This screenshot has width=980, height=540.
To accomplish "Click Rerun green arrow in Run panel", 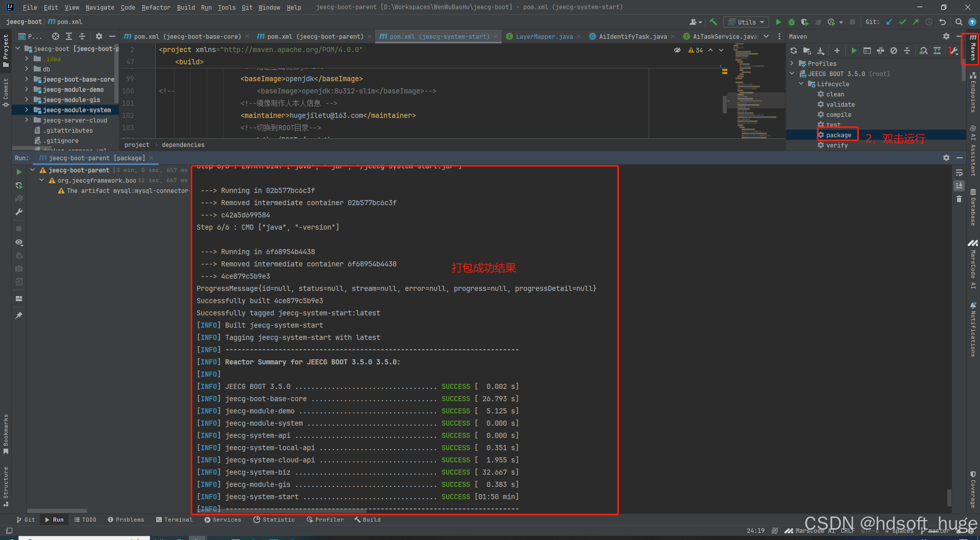I will 19,172.
